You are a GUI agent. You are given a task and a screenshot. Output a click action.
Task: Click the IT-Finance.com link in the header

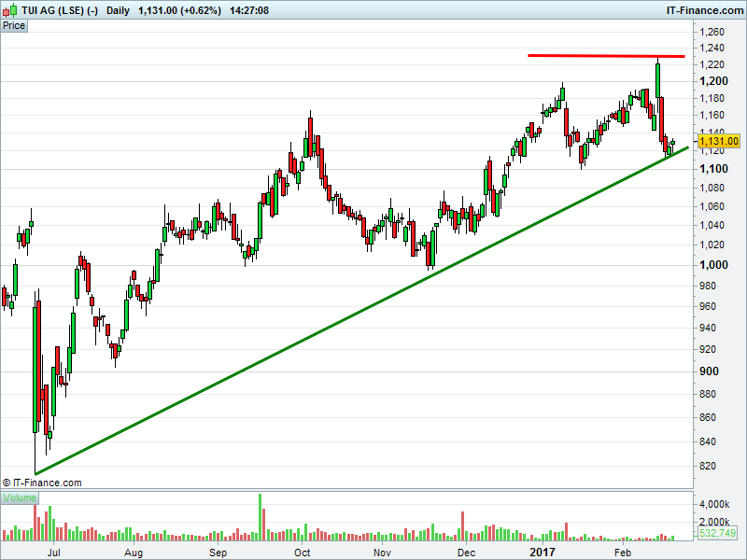coord(705,10)
